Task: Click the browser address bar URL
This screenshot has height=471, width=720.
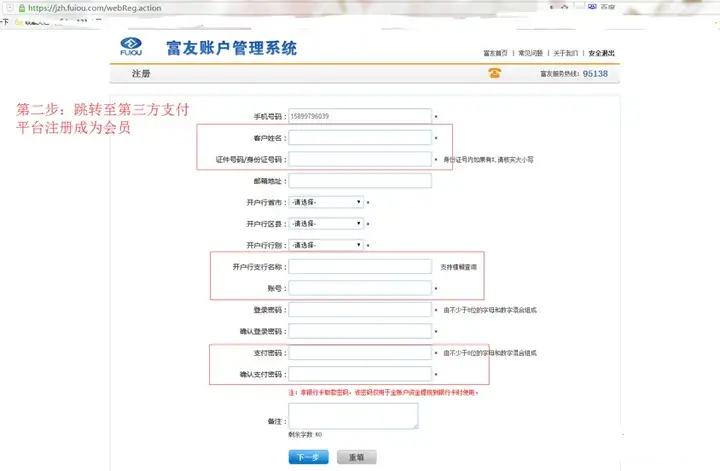Action: point(95,8)
